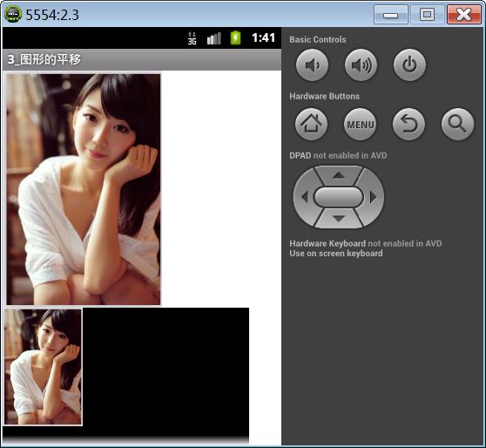Tap the 1:41 clock in status bar
This screenshot has width=486, height=448.
[x=263, y=37]
